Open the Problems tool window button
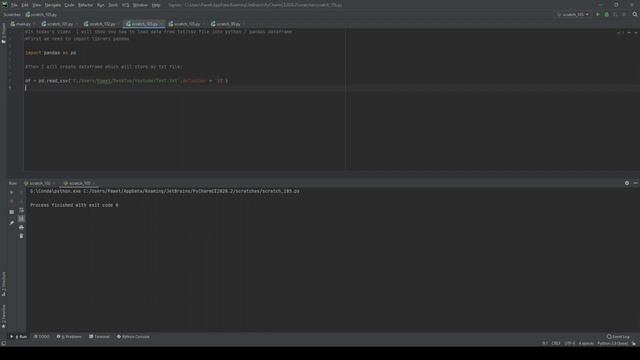This screenshot has width=640, height=360. (x=69, y=337)
